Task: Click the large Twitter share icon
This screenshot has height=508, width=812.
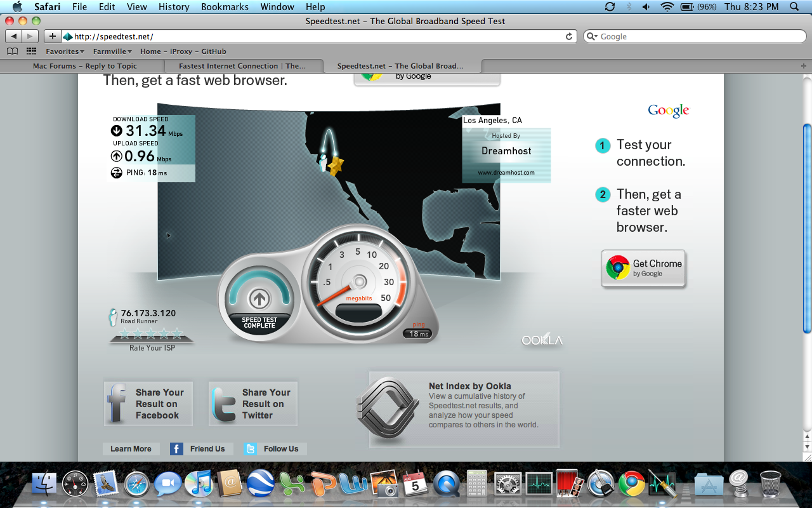Action: (x=223, y=404)
